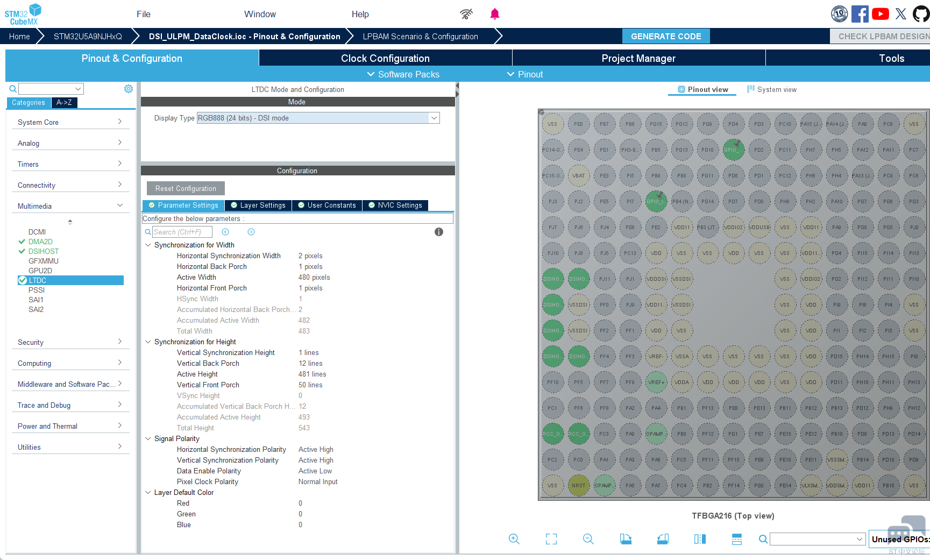
Task: Click CHECK LPBAM DESIGN button
Action: tap(880, 36)
